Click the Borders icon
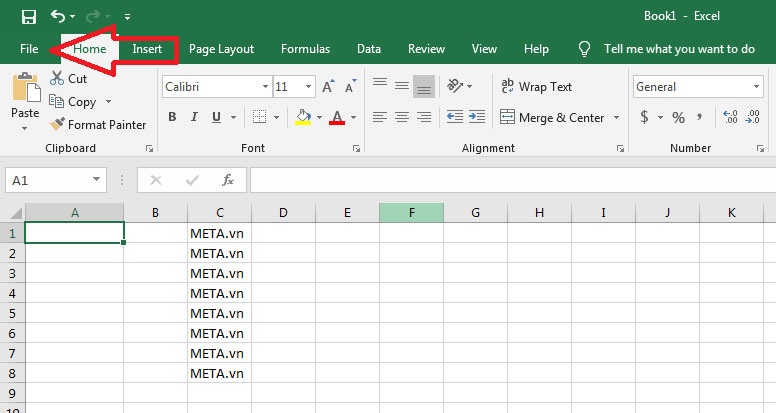Viewport: 776px width, 413px height. [x=259, y=117]
